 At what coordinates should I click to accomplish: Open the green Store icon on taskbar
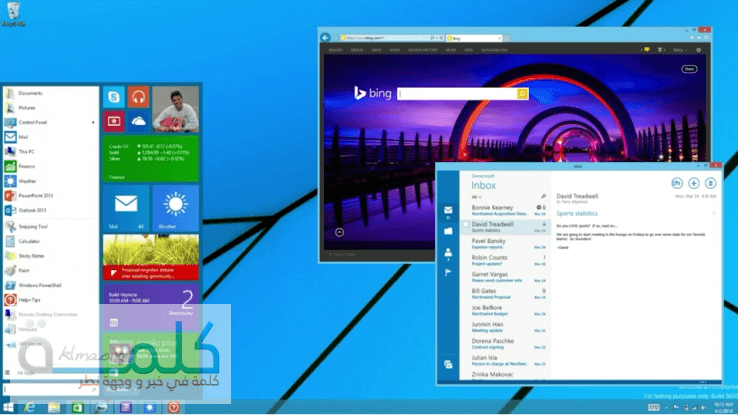pyautogui.click(x=78, y=407)
